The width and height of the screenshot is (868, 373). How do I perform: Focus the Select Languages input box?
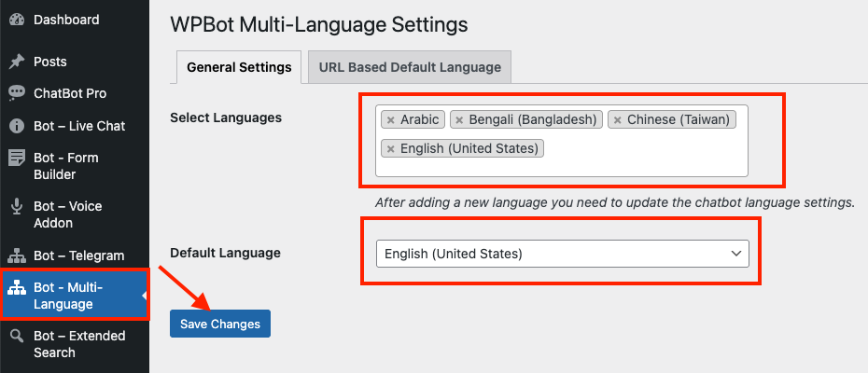point(562,141)
